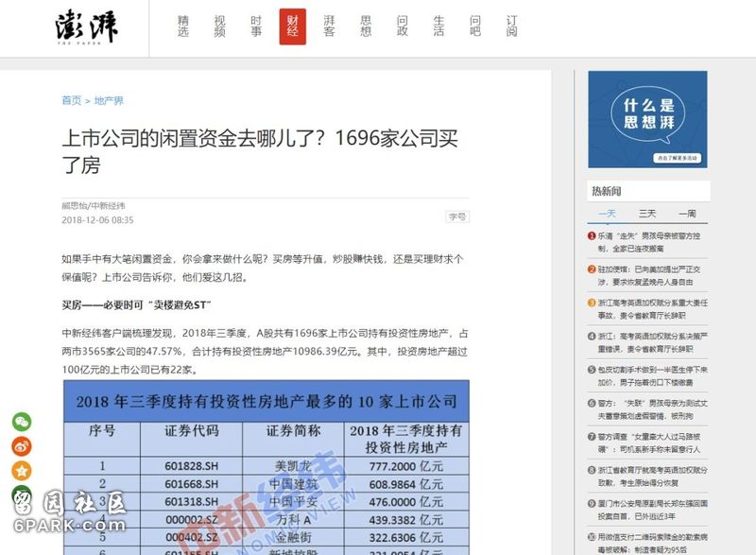Switch to the 生活 section

[x=438, y=26]
